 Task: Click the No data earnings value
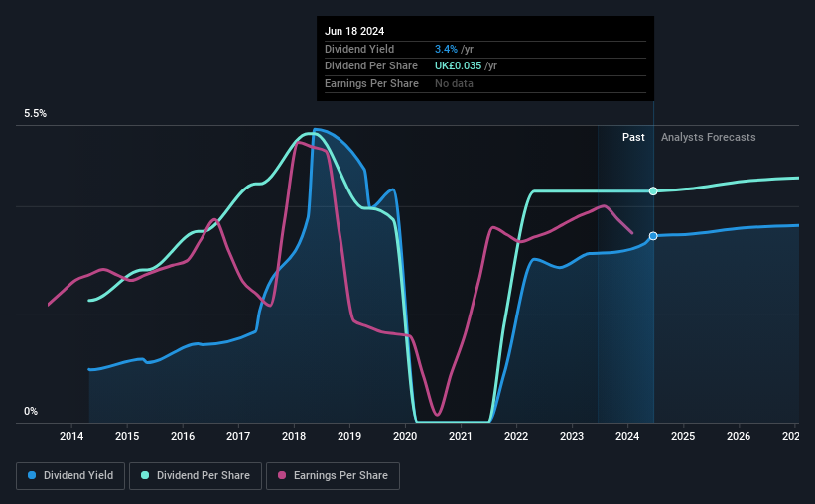click(455, 83)
